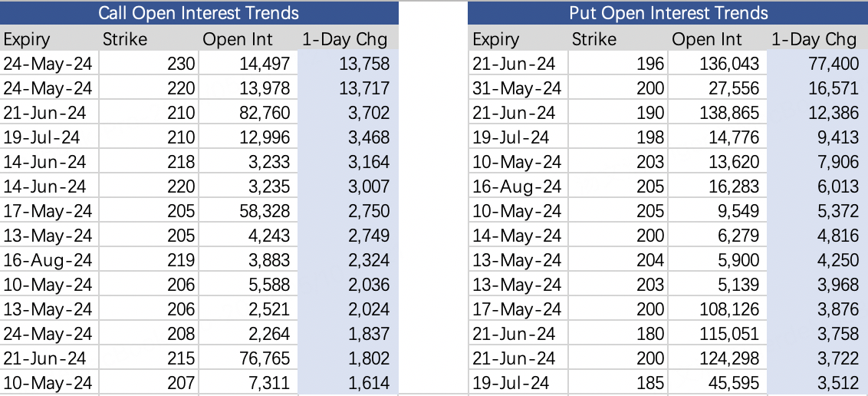This screenshot has height=396, width=868.
Task: Click the 16-Aug-24 expiry in the put table
Action: (x=518, y=186)
